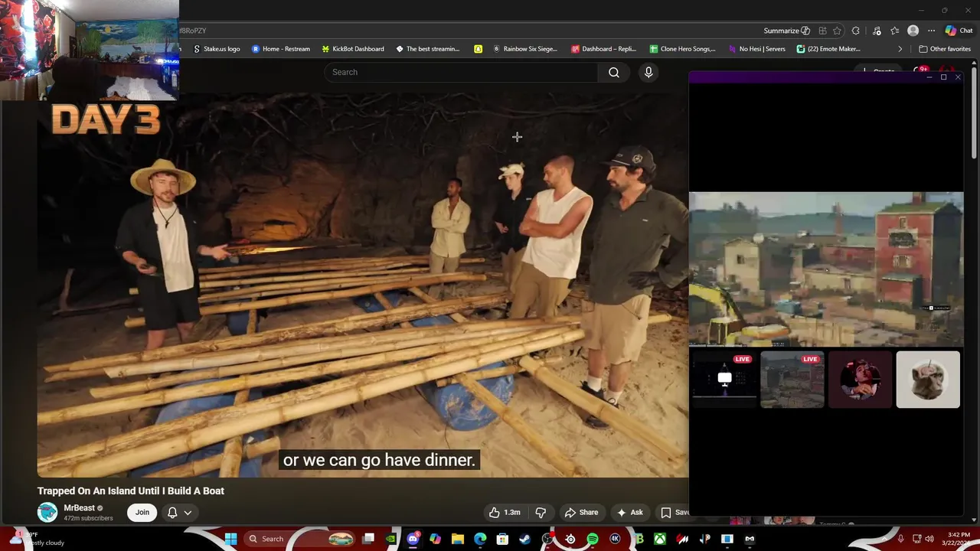Select the red-tinted portrait thumbnail

click(x=860, y=380)
